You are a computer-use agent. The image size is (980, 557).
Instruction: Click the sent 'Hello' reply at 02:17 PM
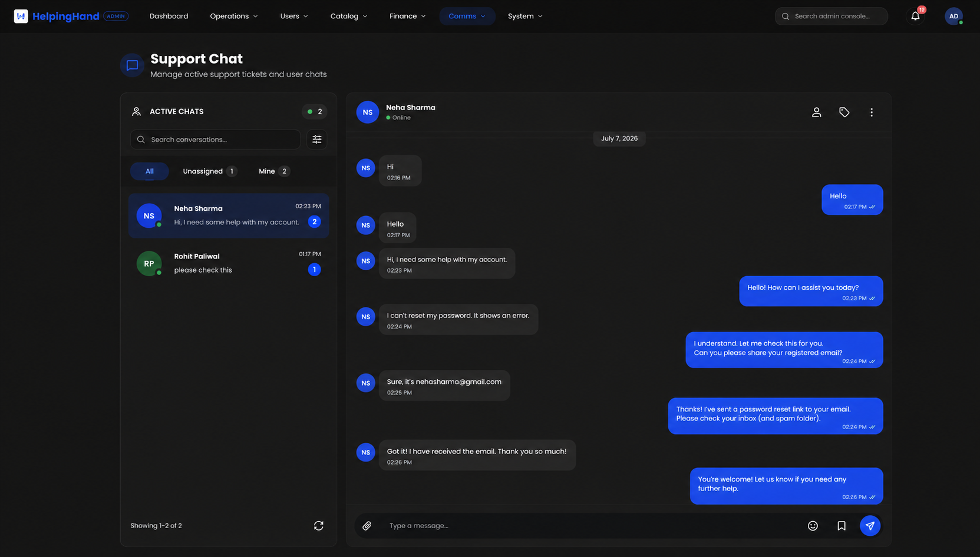(852, 200)
